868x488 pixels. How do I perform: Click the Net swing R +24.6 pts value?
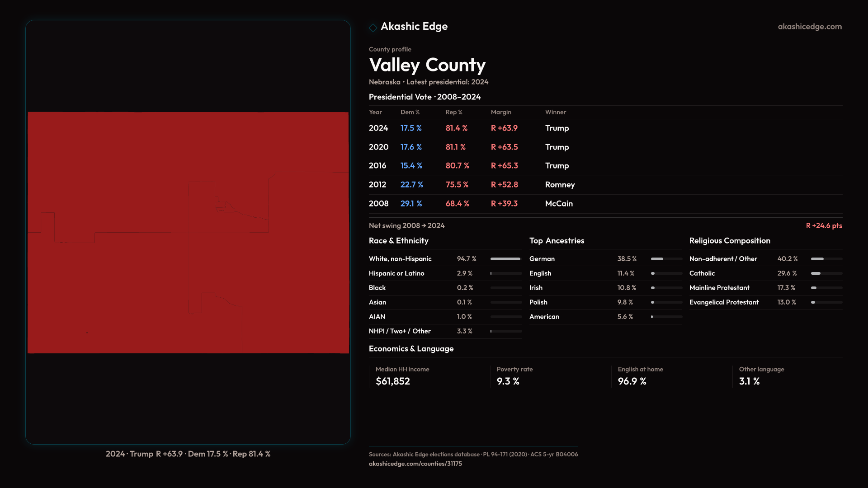(x=824, y=226)
